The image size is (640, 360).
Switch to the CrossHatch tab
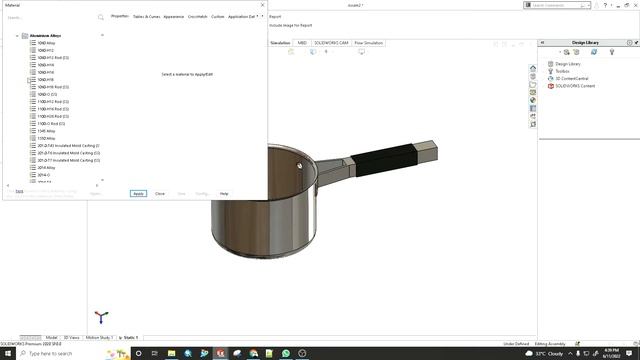point(198,17)
